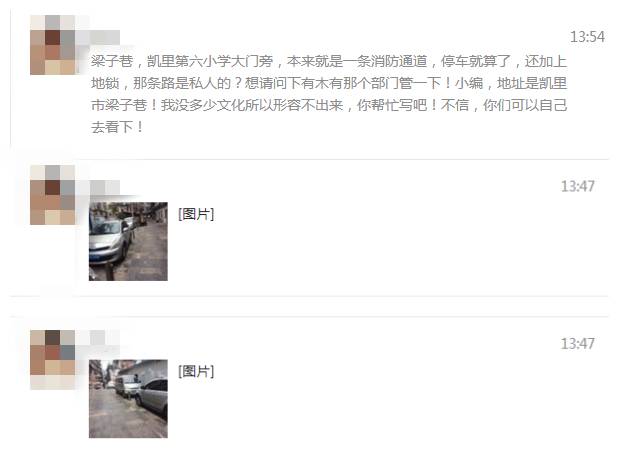Click the blurred sender name of the middle message
619x461 pixels.
pos(105,187)
